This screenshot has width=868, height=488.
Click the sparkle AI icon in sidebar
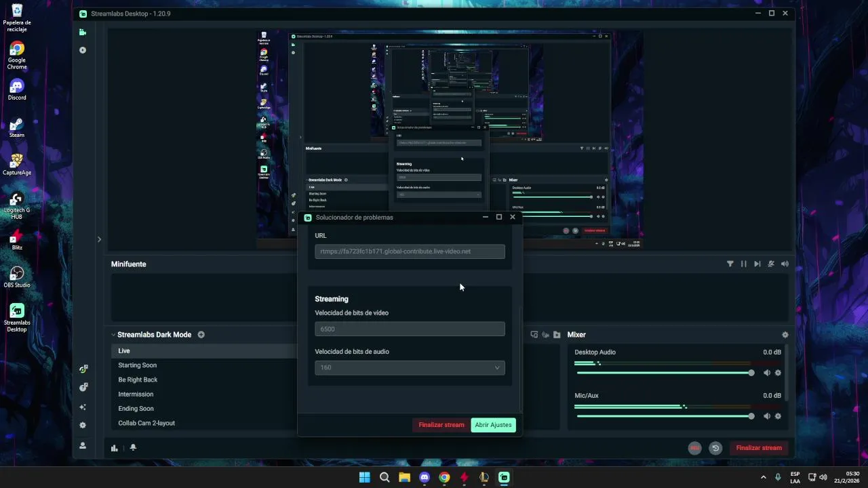83,407
